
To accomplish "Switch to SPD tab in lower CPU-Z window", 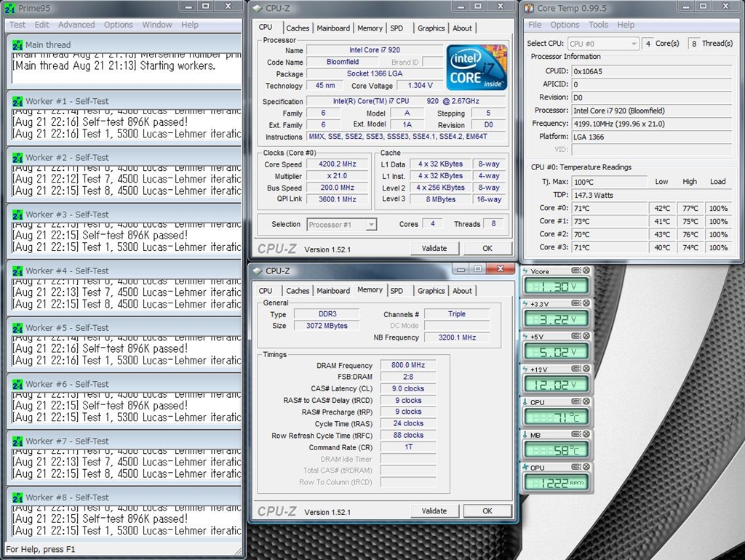I will (397, 291).
